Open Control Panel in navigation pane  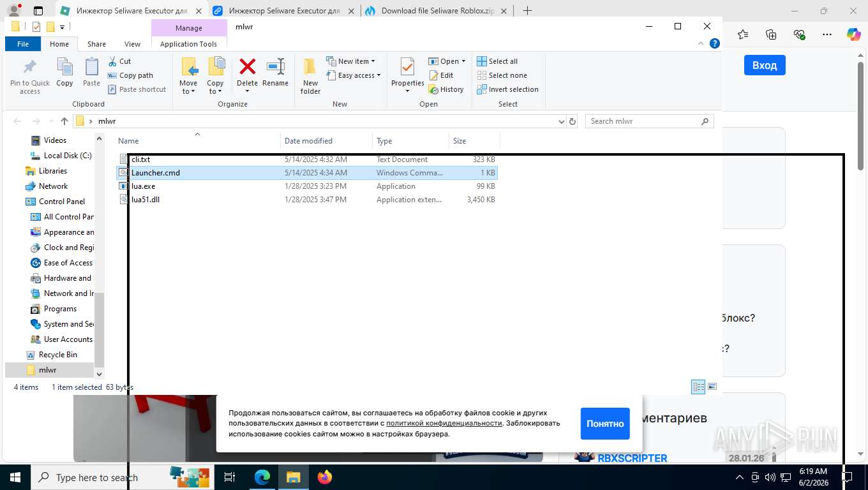(61, 202)
